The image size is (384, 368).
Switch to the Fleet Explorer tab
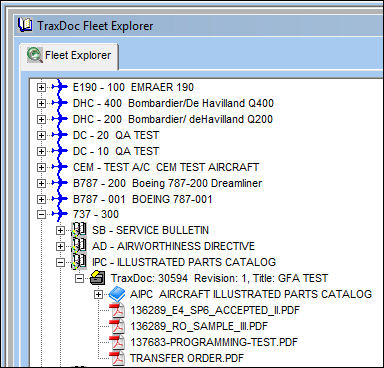pyautogui.click(x=69, y=56)
